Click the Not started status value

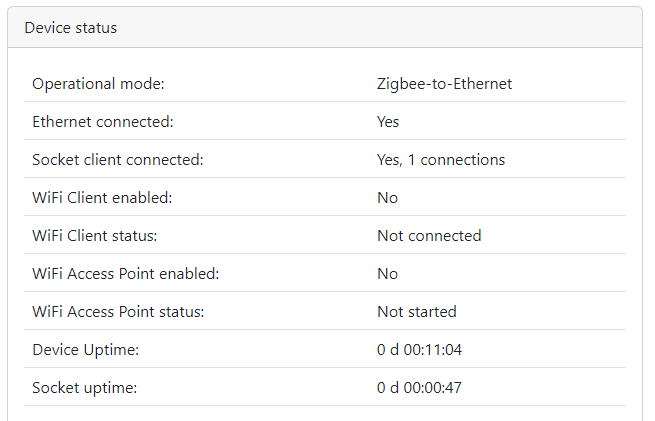point(417,312)
